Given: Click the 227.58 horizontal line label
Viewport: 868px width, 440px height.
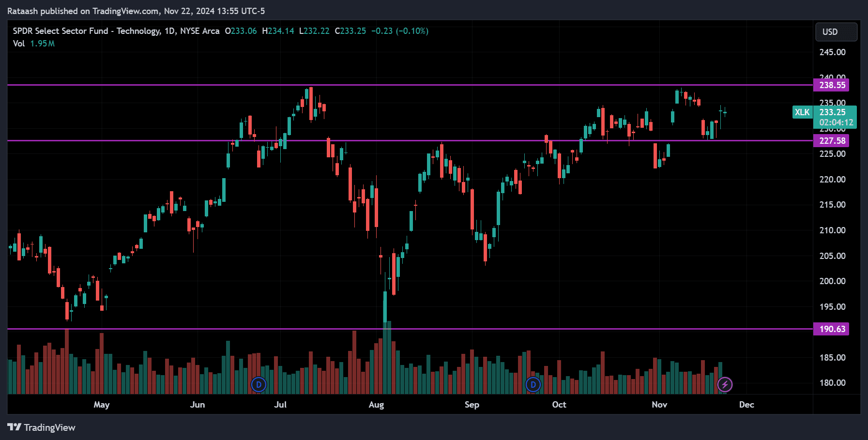Looking at the screenshot, I should [831, 141].
